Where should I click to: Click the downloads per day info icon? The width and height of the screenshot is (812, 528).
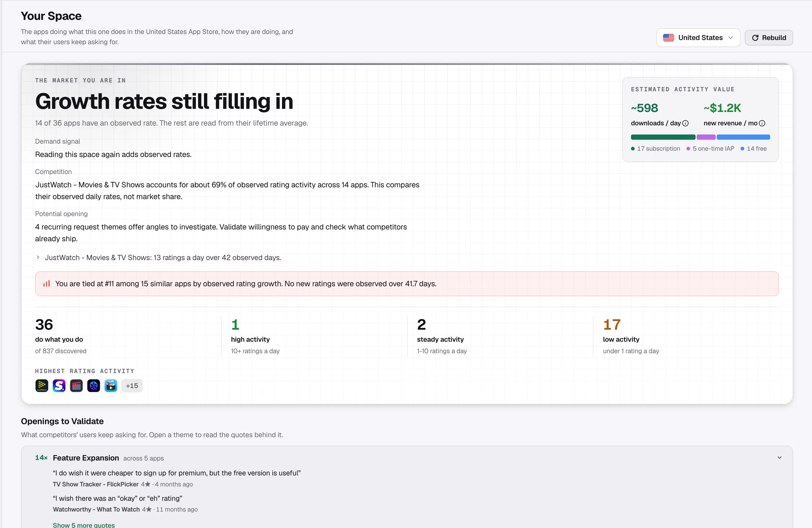tap(685, 123)
